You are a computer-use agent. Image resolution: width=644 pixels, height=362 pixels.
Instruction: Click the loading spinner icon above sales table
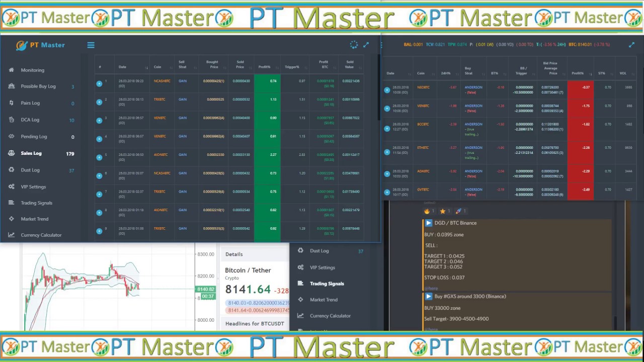point(354,45)
